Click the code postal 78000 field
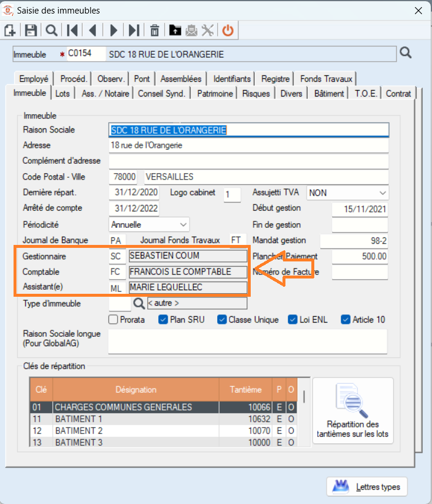This screenshot has width=432, height=504. [x=124, y=177]
